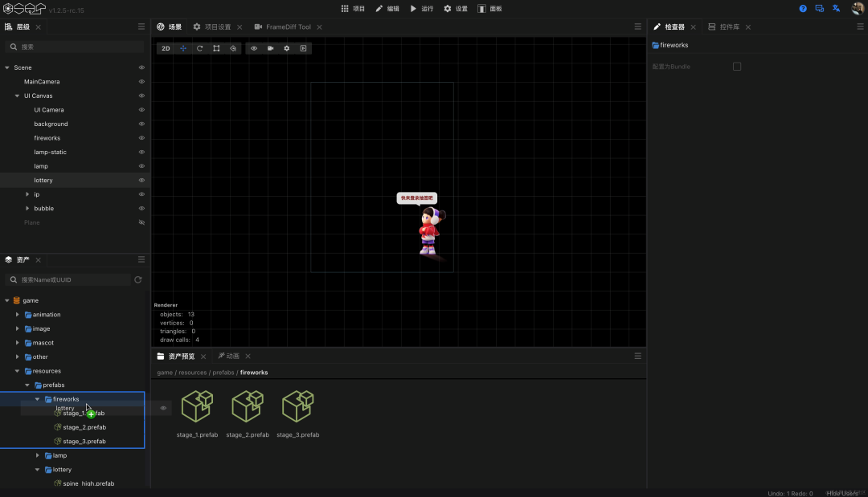Open the assets panel hamburger menu
Screen dimensions: 868x497
[141, 259]
